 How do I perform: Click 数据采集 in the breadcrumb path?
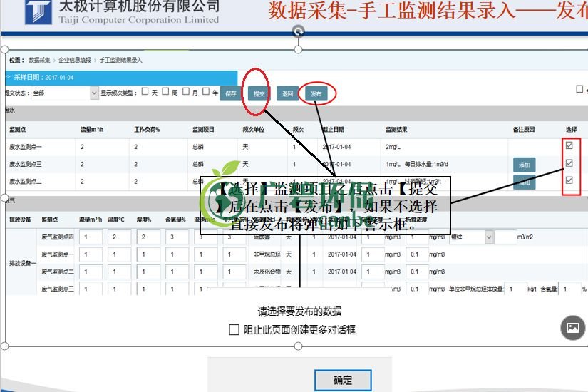pos(39,61)
